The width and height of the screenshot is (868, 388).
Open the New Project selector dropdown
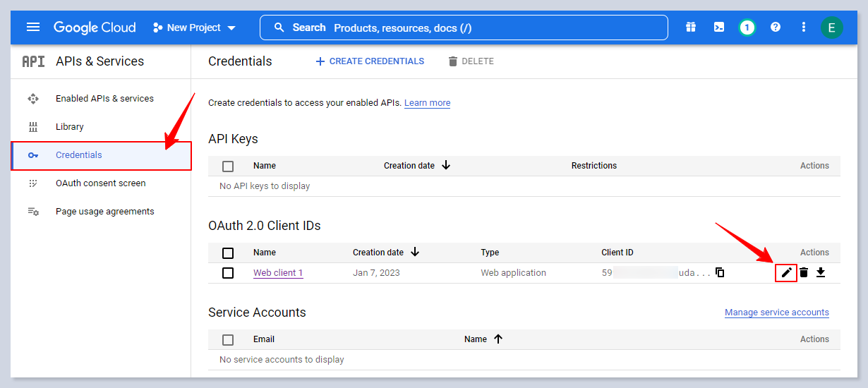194,28
